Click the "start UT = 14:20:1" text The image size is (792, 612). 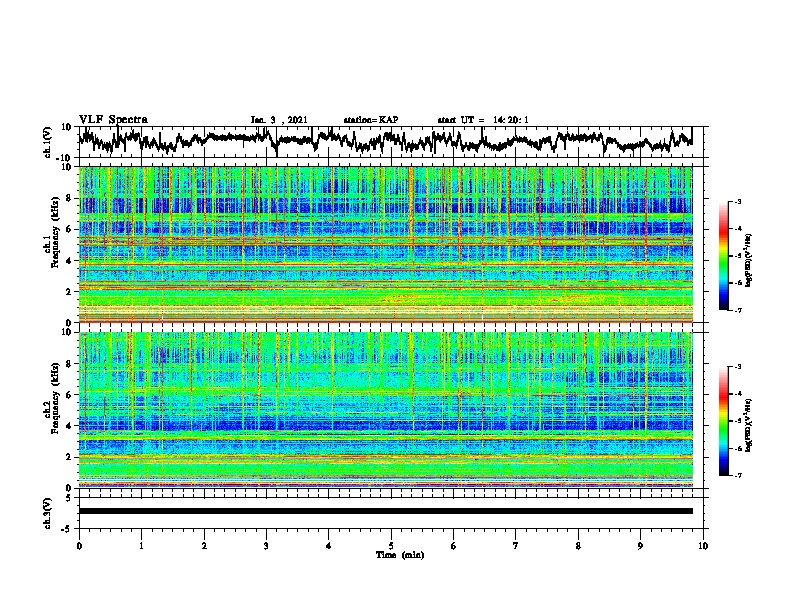tap(483, 120)
